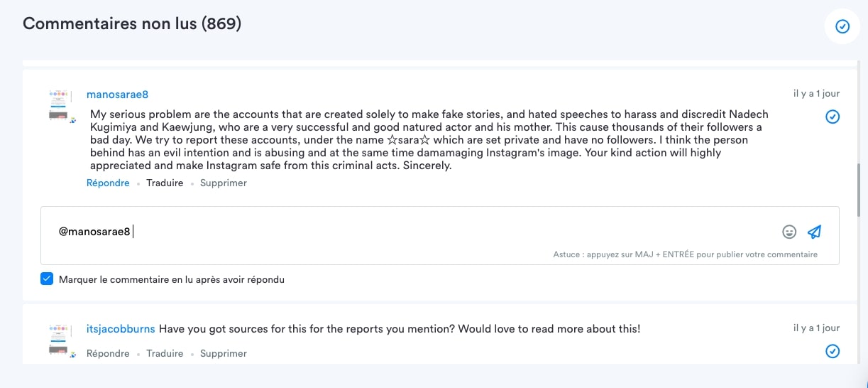868x388 pixels.
Task: Click the Commentaires non lus heading
Action: pyautogui.click(x=132, y=23)
